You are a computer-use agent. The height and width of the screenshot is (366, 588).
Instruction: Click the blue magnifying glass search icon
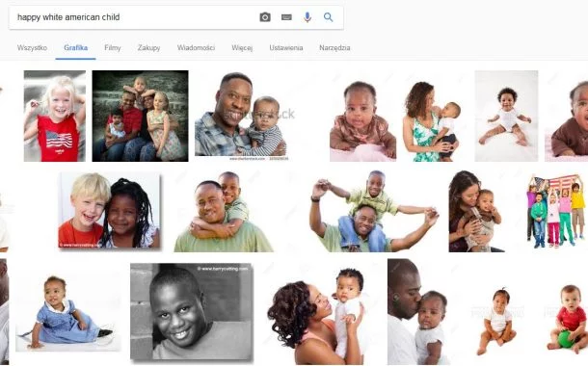coord(328,17)
